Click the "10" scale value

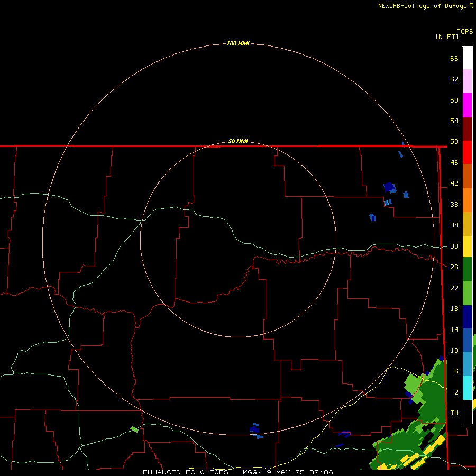[454, 351]
